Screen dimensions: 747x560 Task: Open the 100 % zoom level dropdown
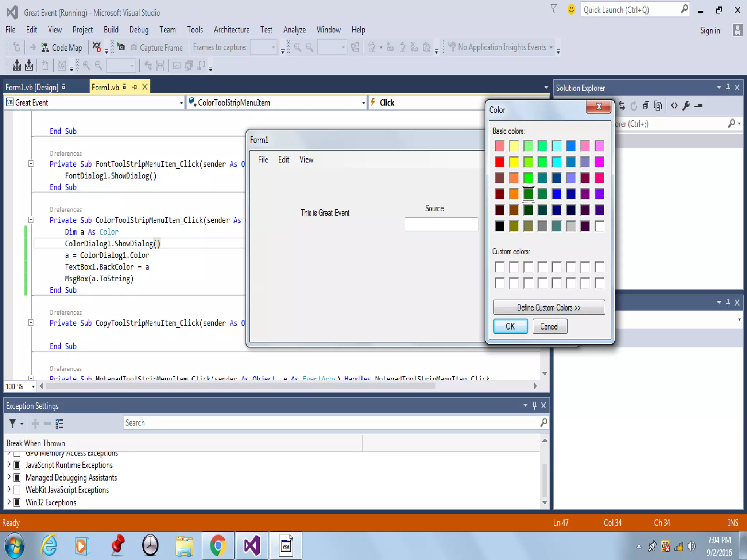pyautogui.click(x=33, y=386)
